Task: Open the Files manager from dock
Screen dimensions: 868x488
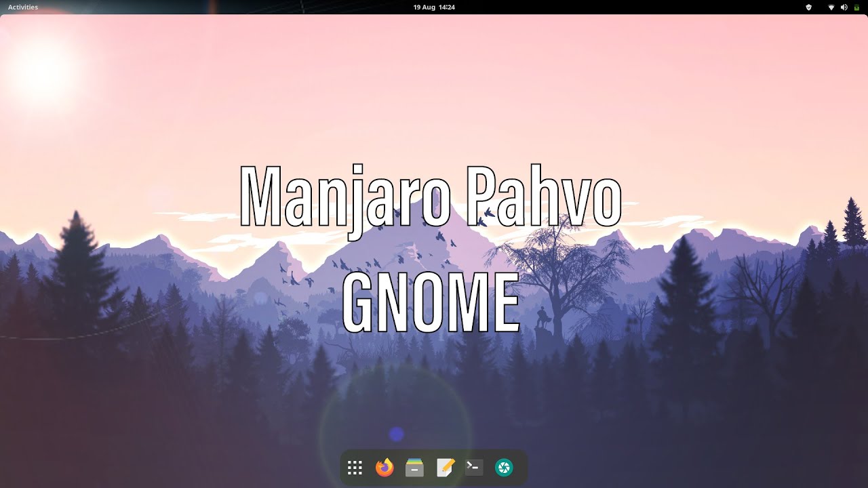Action: click(414, 468)
